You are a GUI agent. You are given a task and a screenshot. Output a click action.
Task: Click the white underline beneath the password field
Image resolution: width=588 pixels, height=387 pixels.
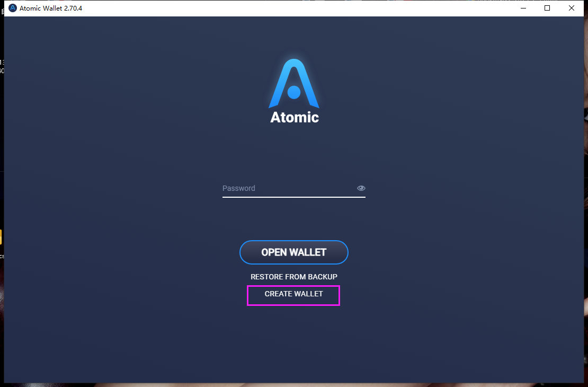[x=294, y=197]
